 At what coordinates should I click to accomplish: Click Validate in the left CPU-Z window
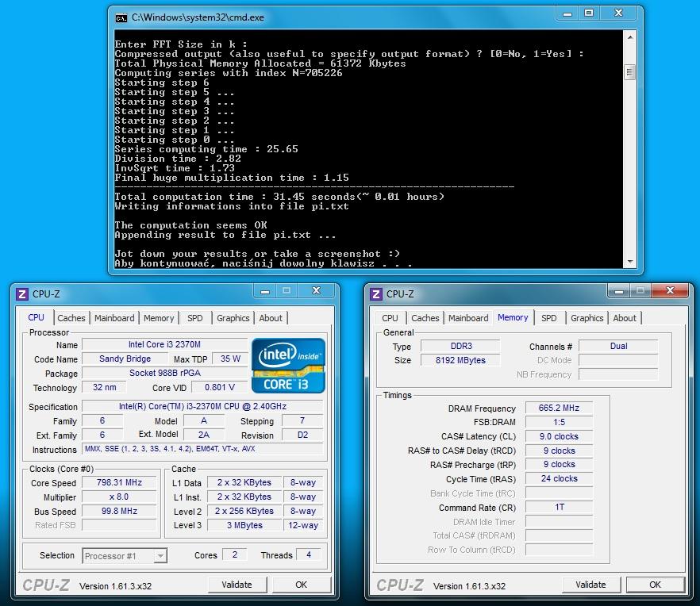pyautogui.click(x=237, y=585)
